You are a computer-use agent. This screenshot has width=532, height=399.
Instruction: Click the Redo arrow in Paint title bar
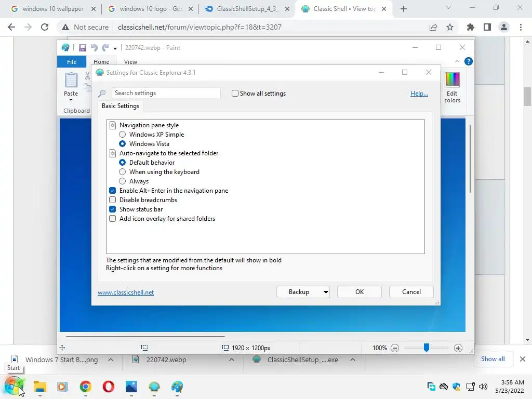click(105, 48)
